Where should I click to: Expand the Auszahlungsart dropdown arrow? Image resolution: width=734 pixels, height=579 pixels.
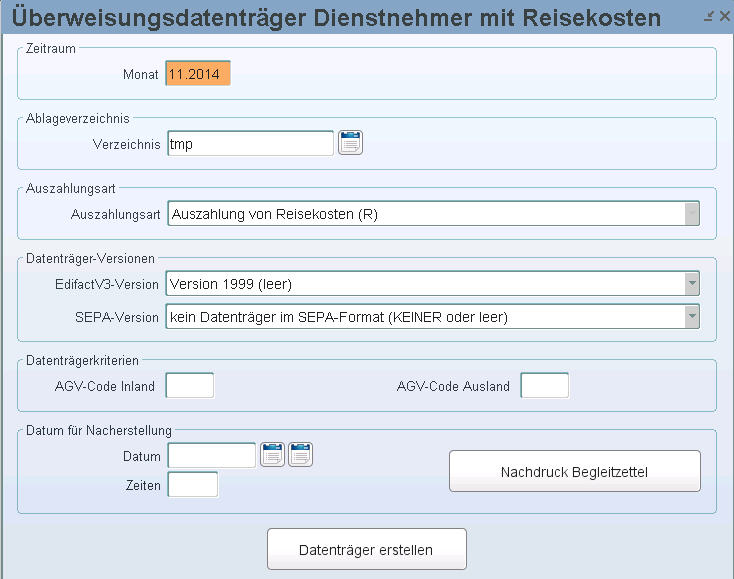[691, 214]
